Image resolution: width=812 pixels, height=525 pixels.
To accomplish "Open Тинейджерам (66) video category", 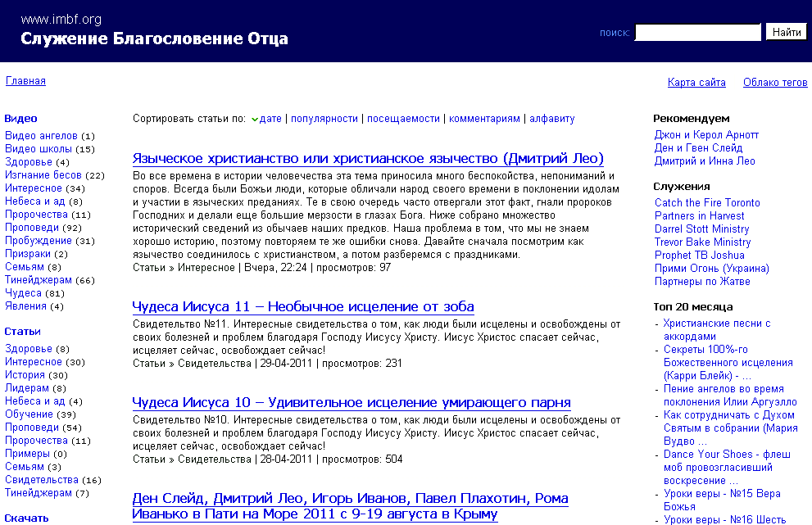I will tap(39, 279).
